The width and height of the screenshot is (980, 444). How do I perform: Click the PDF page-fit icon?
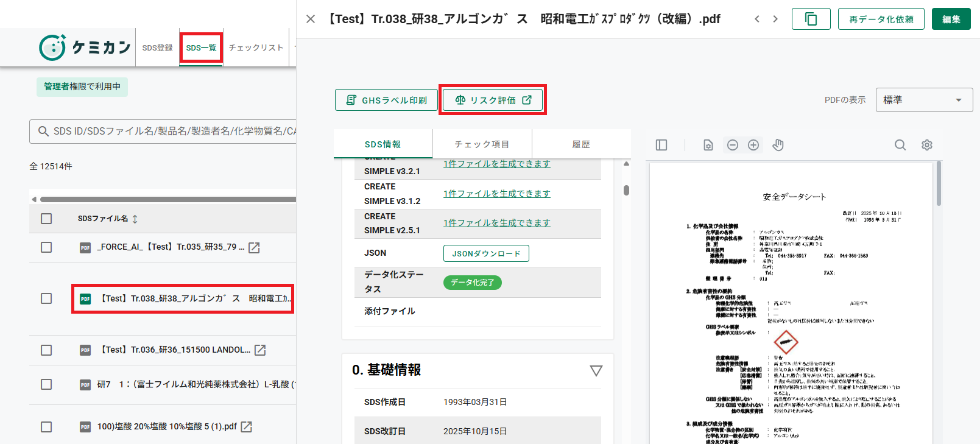pyautogui.click(x=708, y=145)
